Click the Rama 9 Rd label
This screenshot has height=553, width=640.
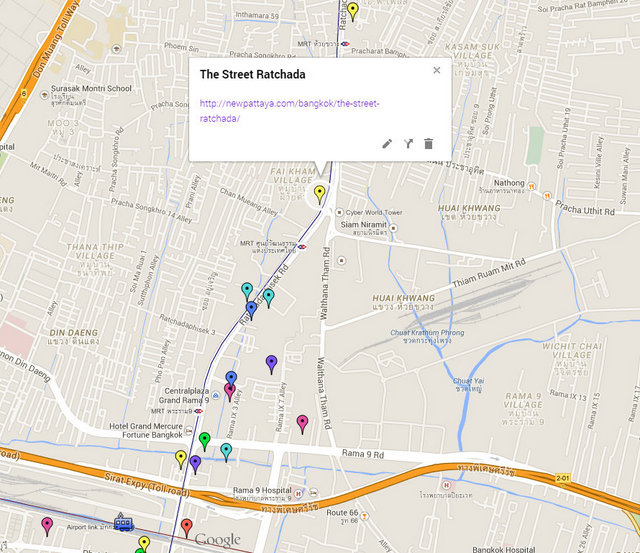pyautogui.click(x=362, y=453)
